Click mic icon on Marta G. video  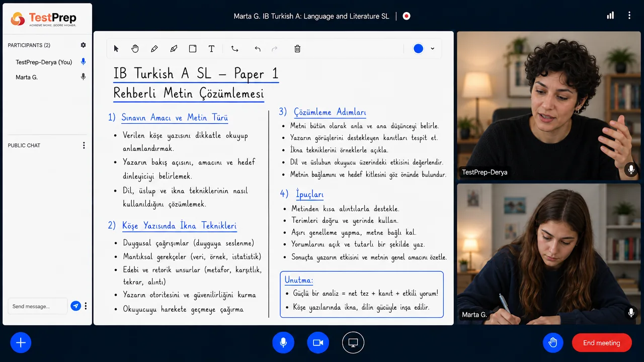point(631,313)
